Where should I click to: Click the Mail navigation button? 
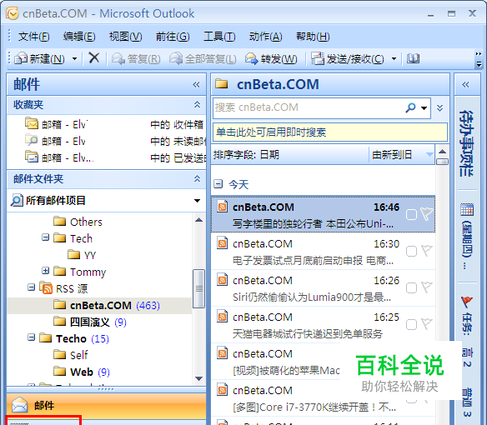point(106,405)
